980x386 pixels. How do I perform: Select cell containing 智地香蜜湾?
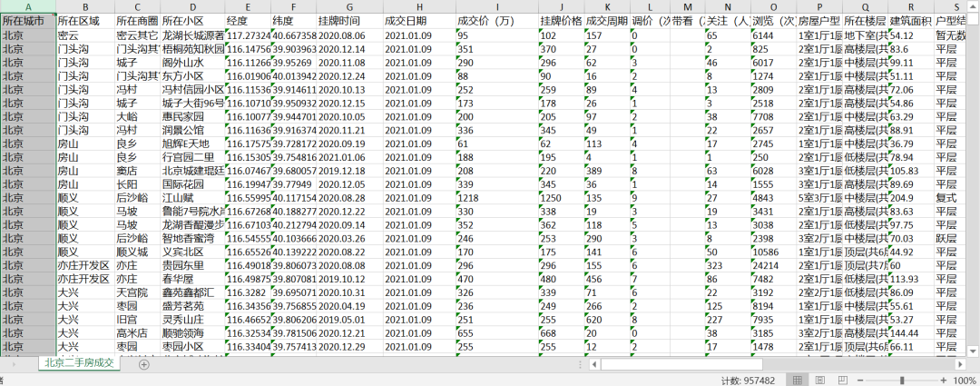[x=192, y=240]
